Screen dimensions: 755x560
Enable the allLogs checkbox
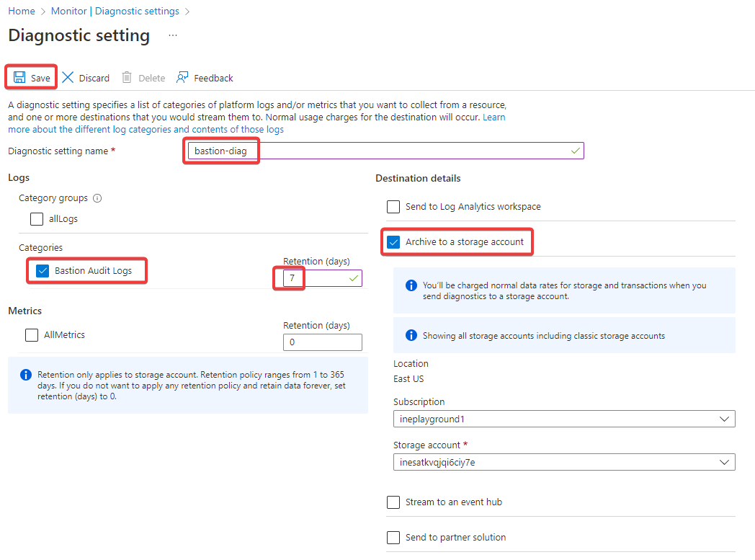pos(37,219)
